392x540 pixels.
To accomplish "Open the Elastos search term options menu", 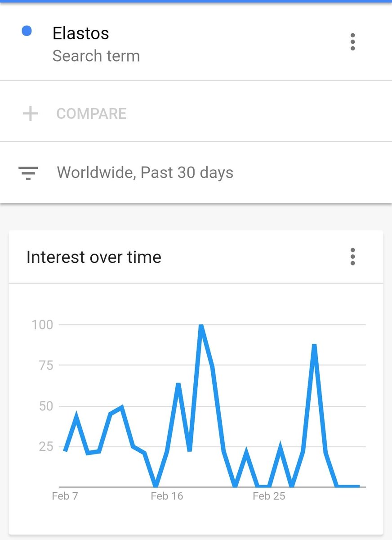I will 352,42.
